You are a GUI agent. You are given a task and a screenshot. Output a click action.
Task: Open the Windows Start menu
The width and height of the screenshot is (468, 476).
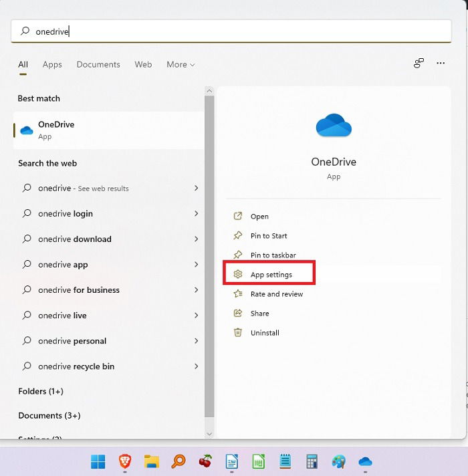[x=98, y=462]
